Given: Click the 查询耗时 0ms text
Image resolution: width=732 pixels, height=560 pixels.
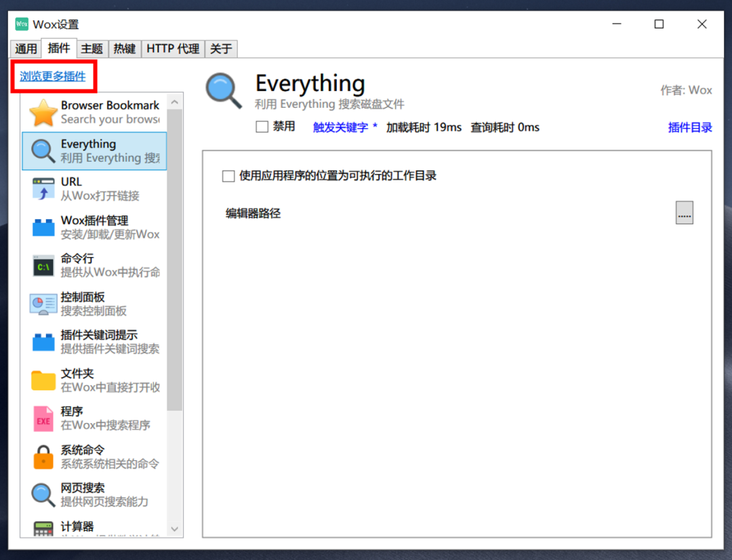Looking at the screenshot, I should [x=505, y=127].
